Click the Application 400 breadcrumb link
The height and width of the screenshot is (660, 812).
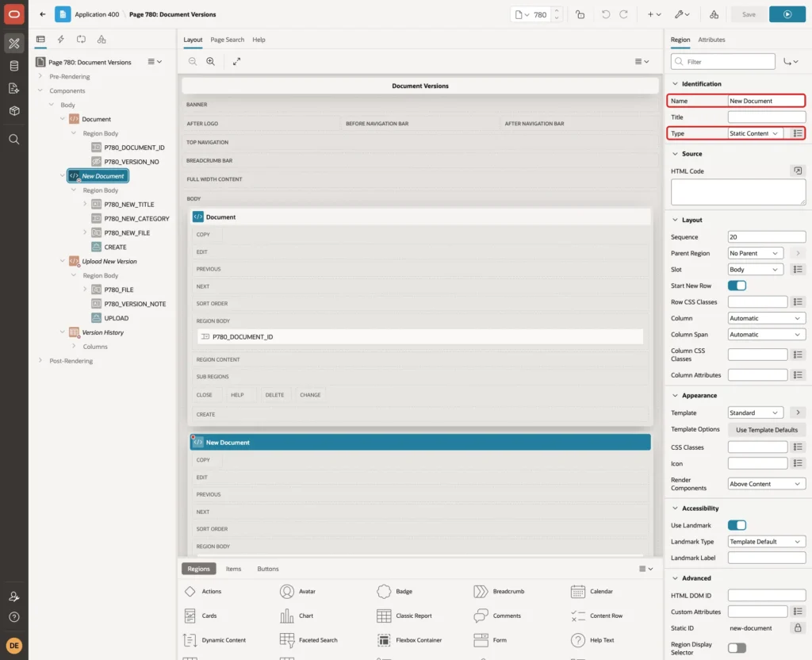click(x=97, y=14)
